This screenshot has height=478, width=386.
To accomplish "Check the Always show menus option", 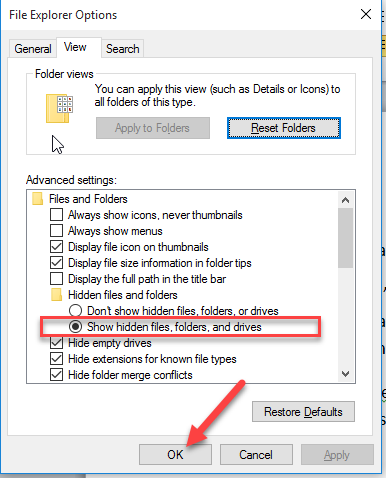I will (56, 231).
